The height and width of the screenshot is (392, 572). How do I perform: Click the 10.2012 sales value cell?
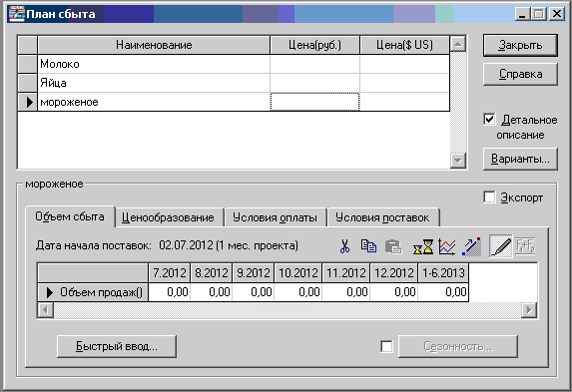click(298, 292)
